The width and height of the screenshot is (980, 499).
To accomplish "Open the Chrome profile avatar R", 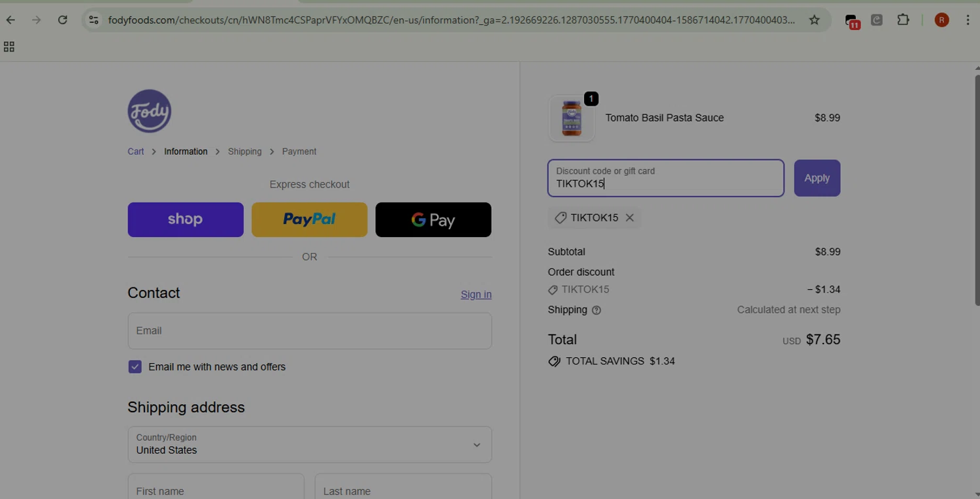I will tap(941, 20).
